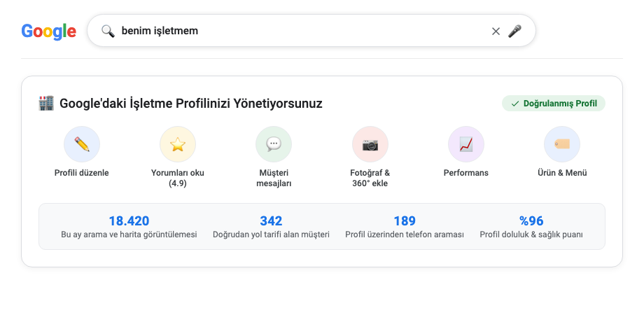Click "Profil üzerinden telefon araması" text

(x=405, y=234)
